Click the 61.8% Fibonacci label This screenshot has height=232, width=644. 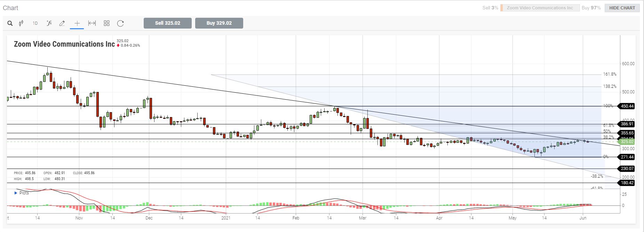pyautogui.click(x=609, y=125)
